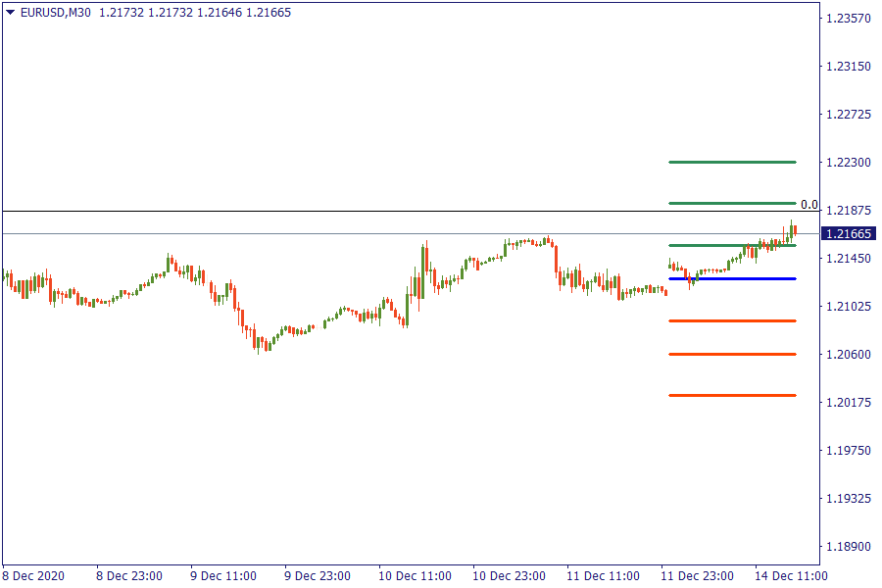Click the 8 Dec 2020 time label

click(33, 576)
